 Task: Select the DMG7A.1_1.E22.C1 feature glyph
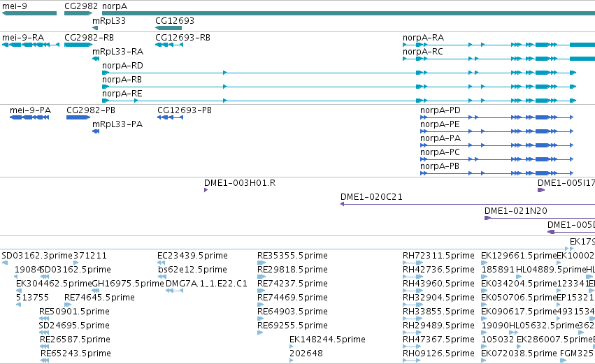click(175, 291)
